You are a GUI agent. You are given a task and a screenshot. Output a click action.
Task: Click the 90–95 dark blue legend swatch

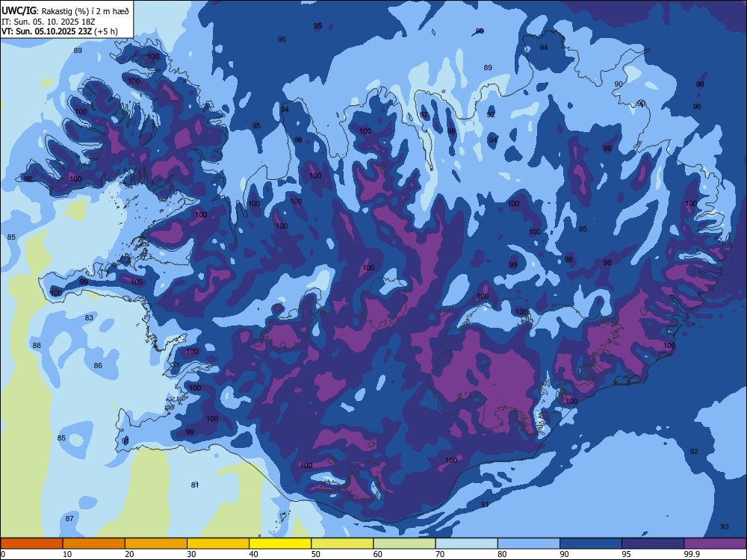point(591,544)
